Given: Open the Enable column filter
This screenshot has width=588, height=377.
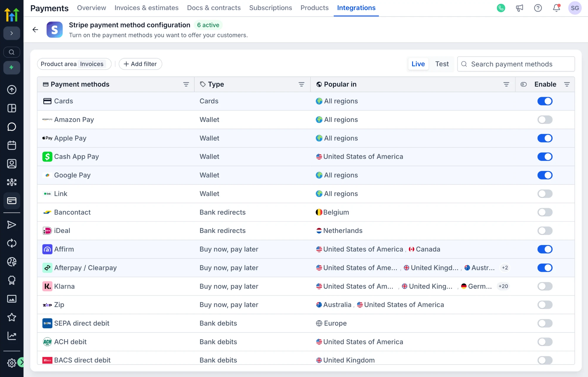Looking at the screenshot, I should [x=566, y=84].
